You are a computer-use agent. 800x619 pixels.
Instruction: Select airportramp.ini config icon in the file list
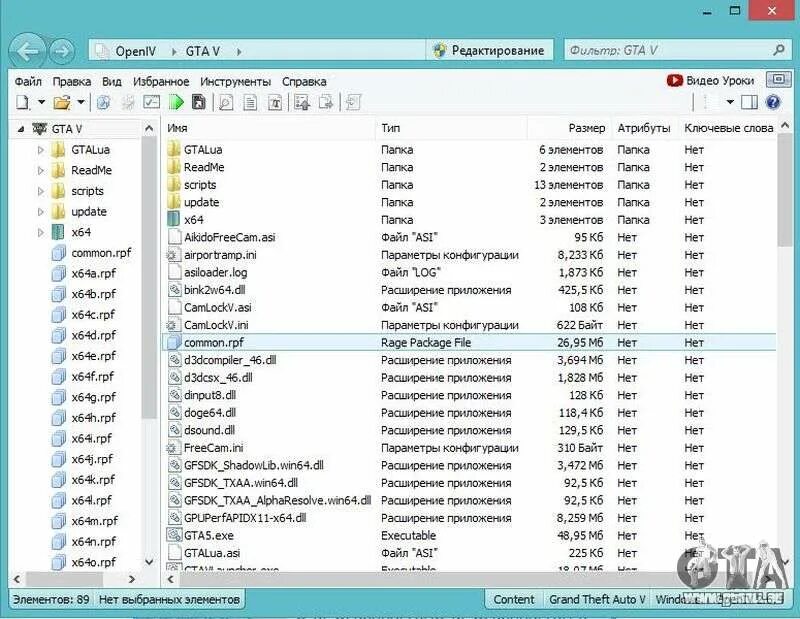[x=172, y=255]
